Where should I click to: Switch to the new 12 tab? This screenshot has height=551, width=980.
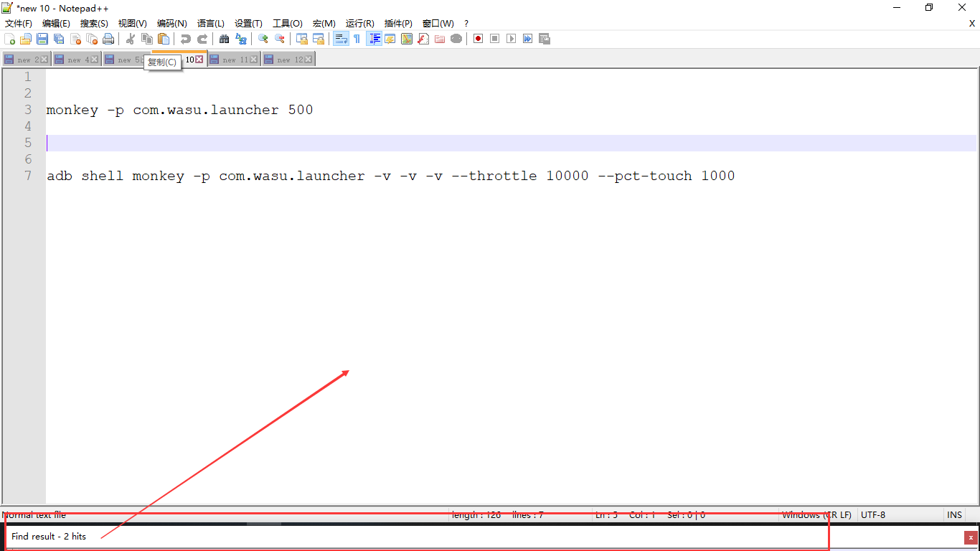pos(288,59)
